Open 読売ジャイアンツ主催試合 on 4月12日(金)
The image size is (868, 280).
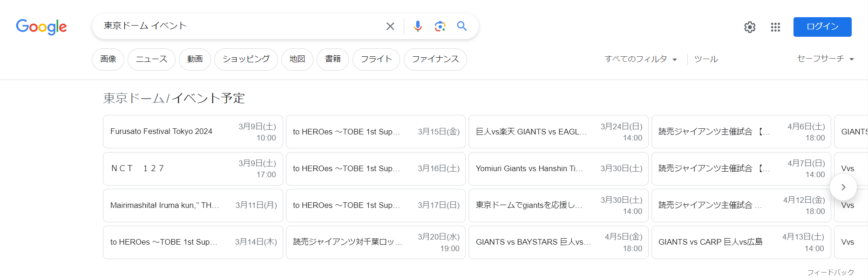pyautogui.click(x=741, y=205)
